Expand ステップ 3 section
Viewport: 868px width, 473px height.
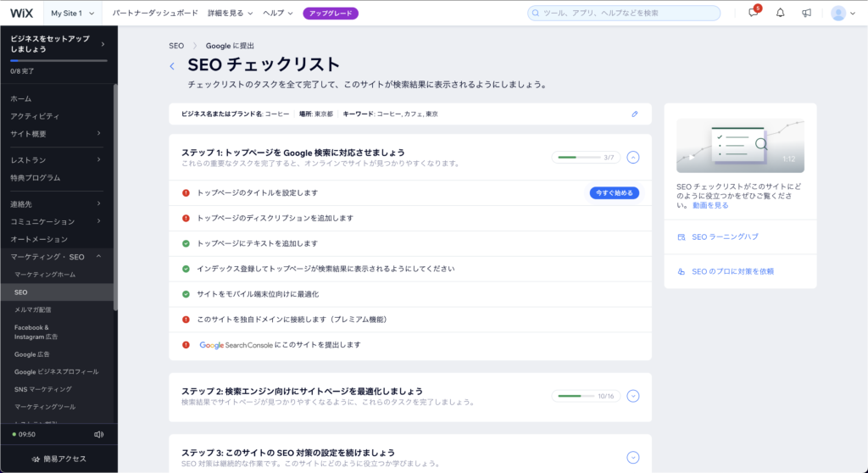pos(632,458)
